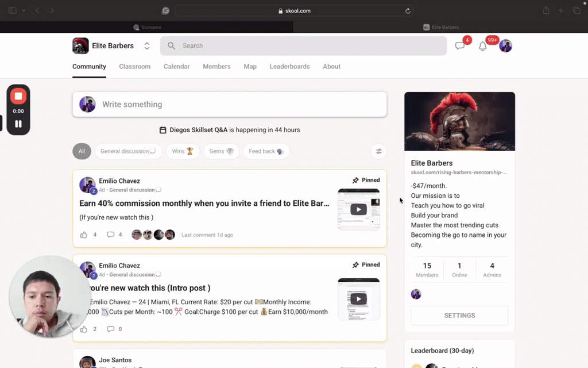Click the Leaderboard (30-day) heading
Screen dimensions: 588x368
[442, 351]
